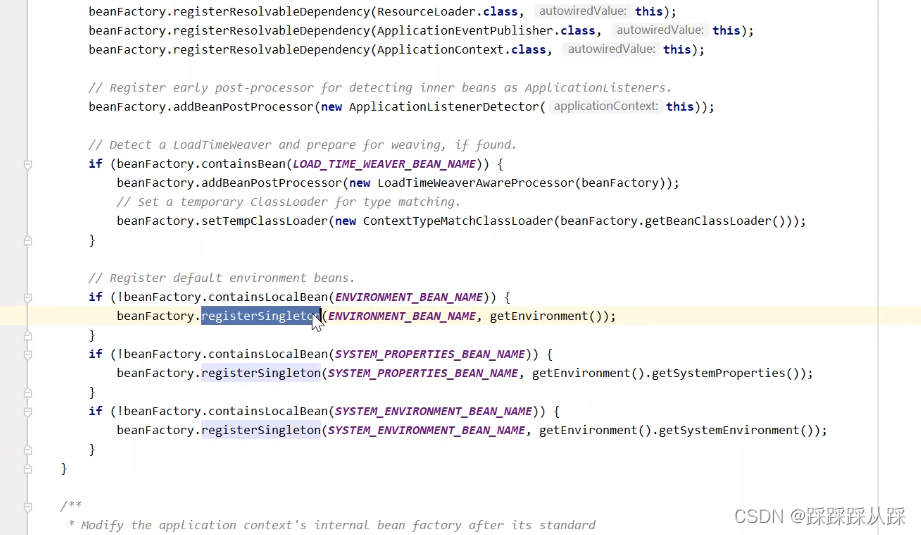Viewport: 921px width, 535px height.
Task: Click the getBeanClassLoader() call
Action: click(715, 221)
